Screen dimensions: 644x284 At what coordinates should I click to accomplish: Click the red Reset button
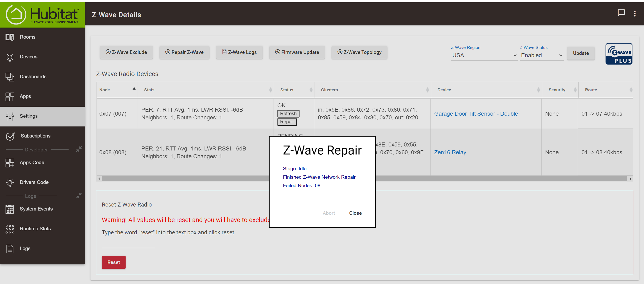point(114,262)
